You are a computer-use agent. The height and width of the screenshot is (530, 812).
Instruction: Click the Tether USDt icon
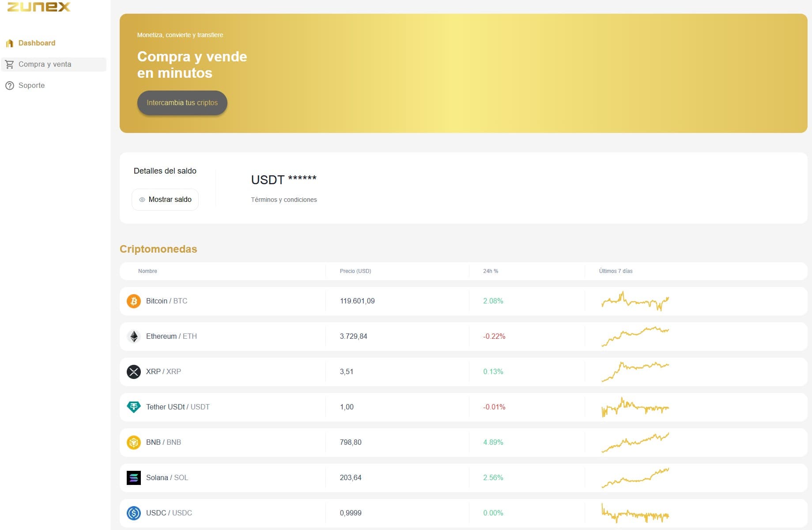(x=133, y=407)
